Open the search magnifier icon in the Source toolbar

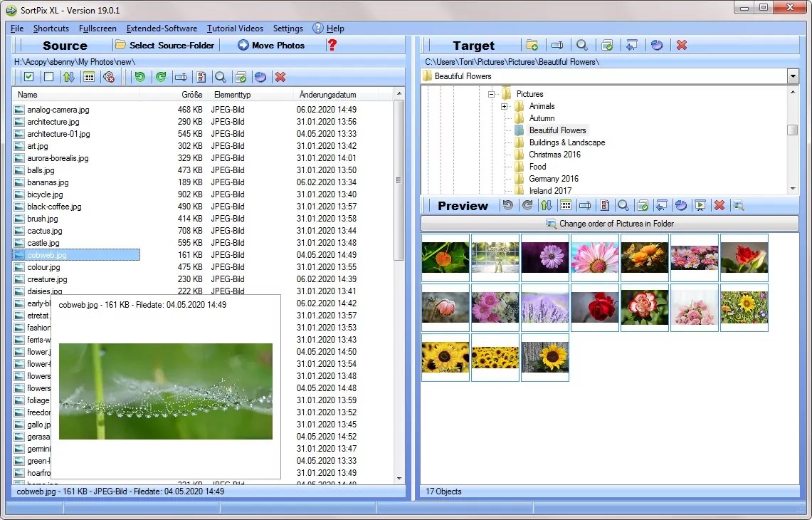click(x=220, y=76)
